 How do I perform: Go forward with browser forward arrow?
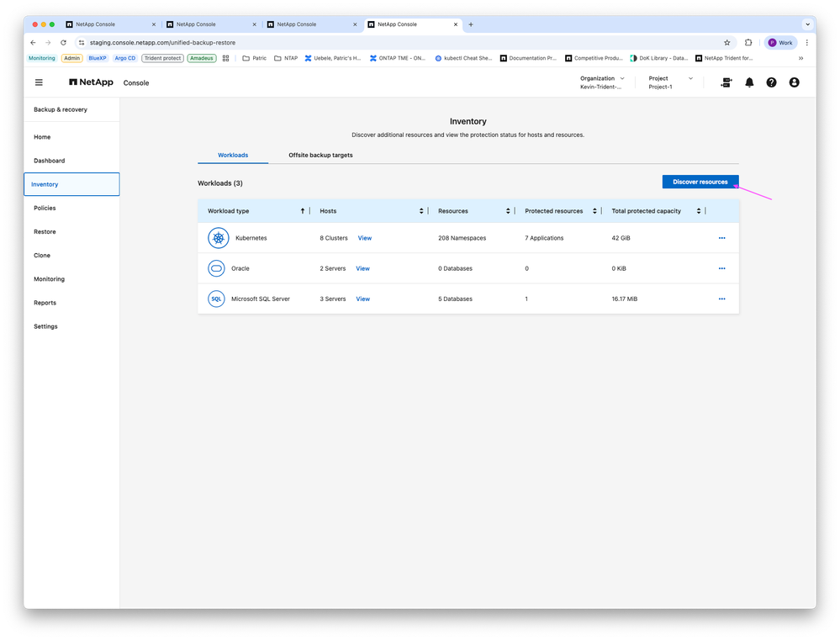pos(48,42)
